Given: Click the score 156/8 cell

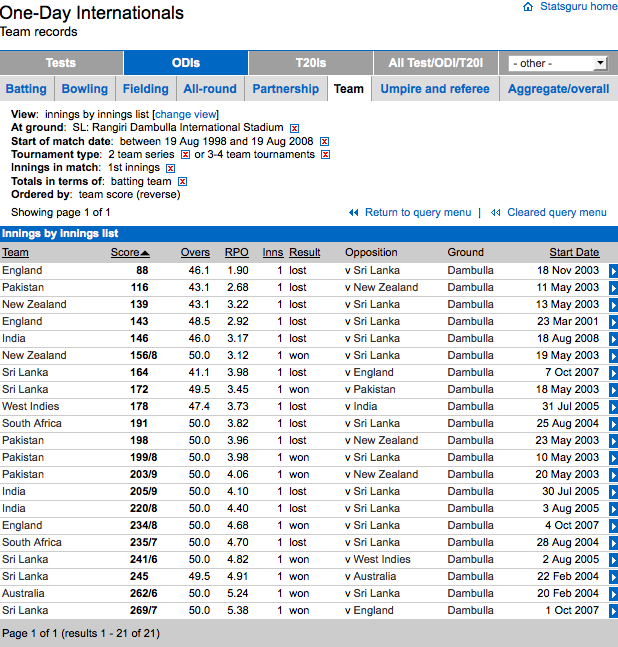Looking at the screenshot, I should [x=144, y=355].
